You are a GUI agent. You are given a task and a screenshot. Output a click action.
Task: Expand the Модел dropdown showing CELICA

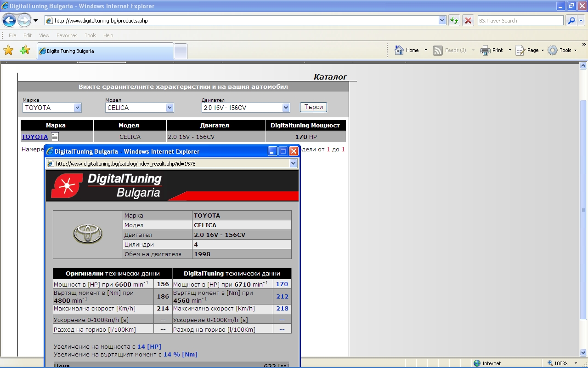click(x=170, y=108)
